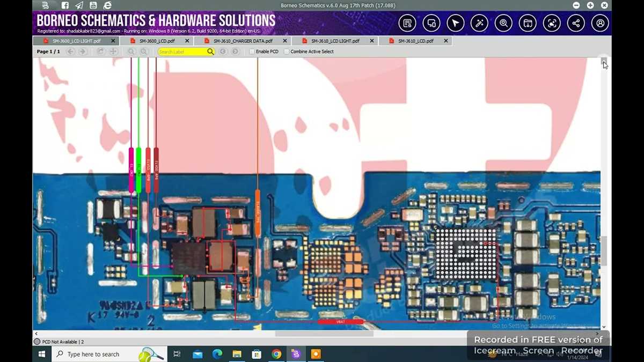
Task: Jump to next search result arrow
Action: (235, 51)
